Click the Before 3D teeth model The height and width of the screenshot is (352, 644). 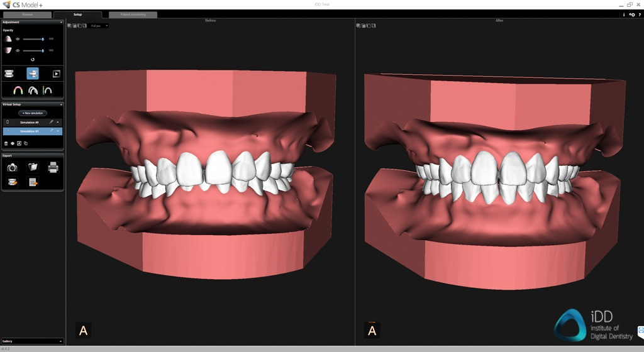coord(206,174)
